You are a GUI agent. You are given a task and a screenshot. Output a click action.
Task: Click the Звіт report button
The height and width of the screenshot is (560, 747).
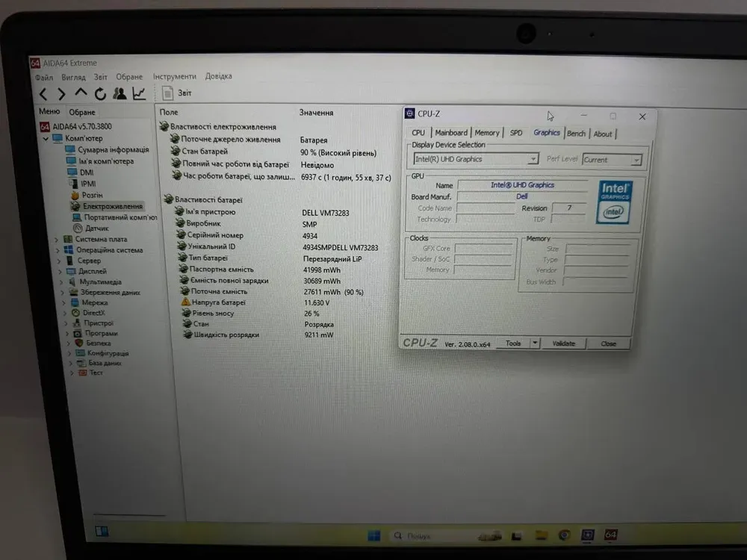pos(177,93)
